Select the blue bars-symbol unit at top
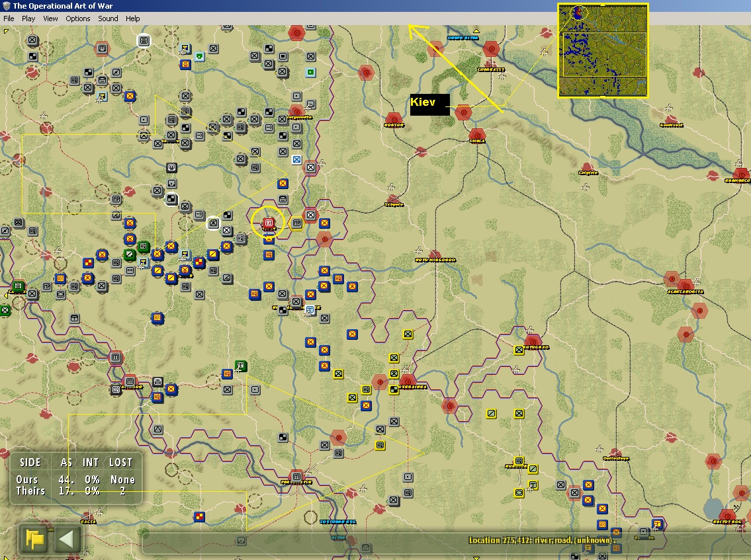The height and width of the screenshot is (560, 751). (x=185, y=64)
